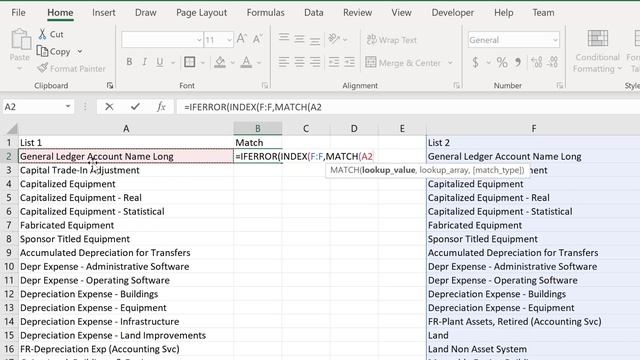This screenshot has width=640, height=360.
Task: Confirm formula with check mark
Action: pyautogui.click(x=135, y=107)
